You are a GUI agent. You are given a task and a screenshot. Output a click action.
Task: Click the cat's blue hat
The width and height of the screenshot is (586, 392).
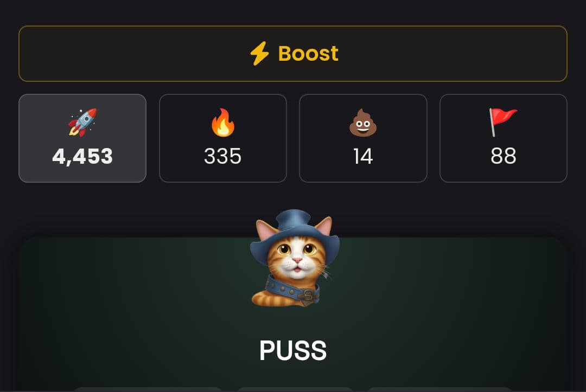(295, 233)
